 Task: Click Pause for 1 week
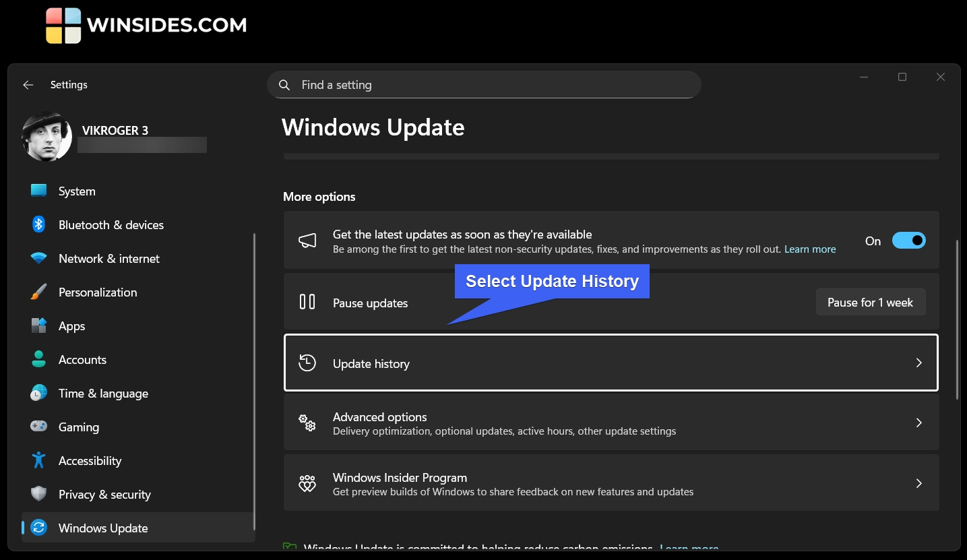(871, 302)
